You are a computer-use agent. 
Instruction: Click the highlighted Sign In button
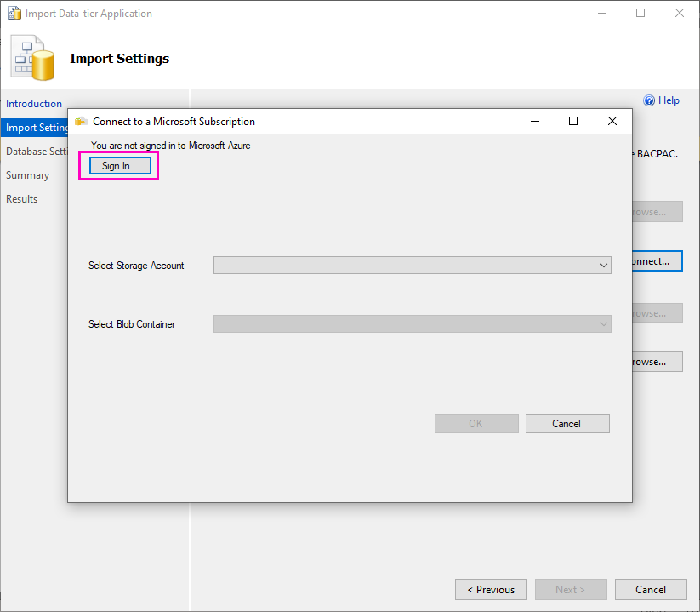tap(118, 165)
